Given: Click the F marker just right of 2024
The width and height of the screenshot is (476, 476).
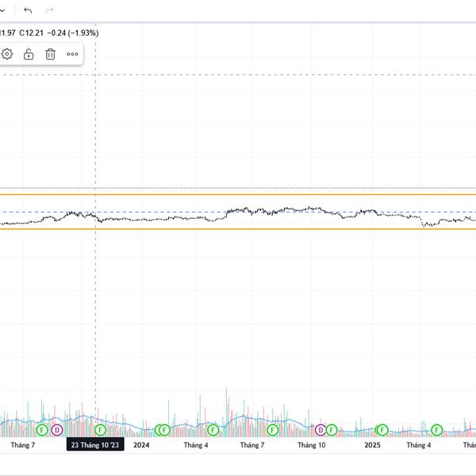Looking at the screenshot, I should [164, 430].
